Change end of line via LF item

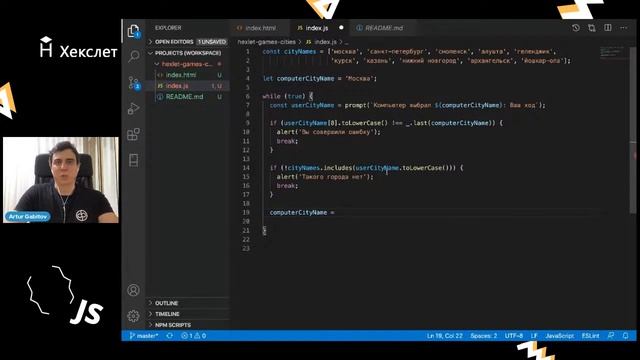click(x=534, y=336)
